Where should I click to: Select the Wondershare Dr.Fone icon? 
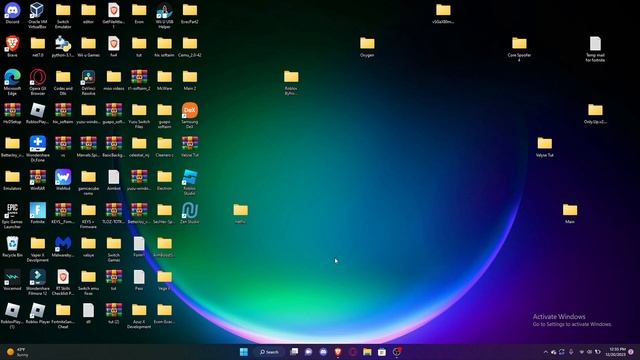[38, 149]
